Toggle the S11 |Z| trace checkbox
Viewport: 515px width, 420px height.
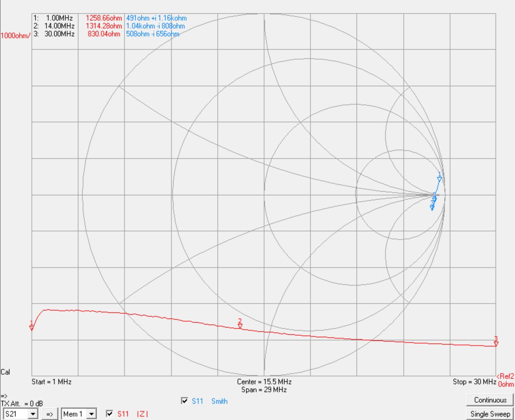[x=109, y=414]
